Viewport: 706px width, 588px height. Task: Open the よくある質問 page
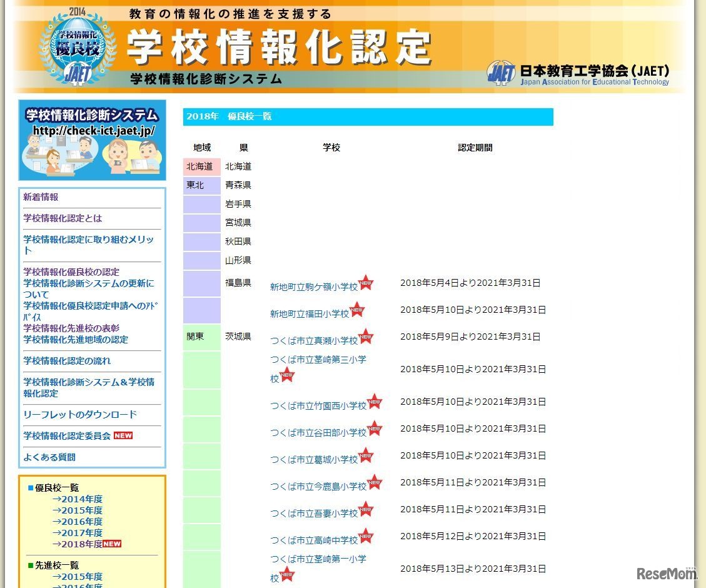[x=49, y=457]
